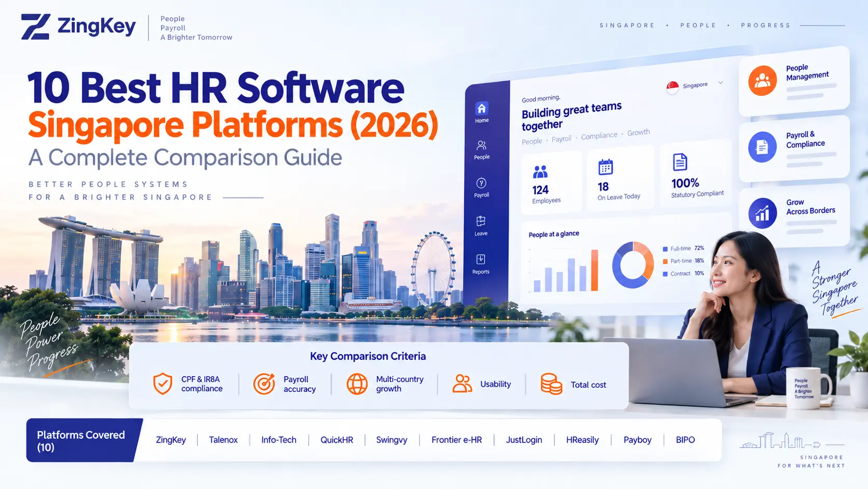Open Home in the dashboard sidebar
The height and width of the screenshot is (489, 868).
point(481,112)
